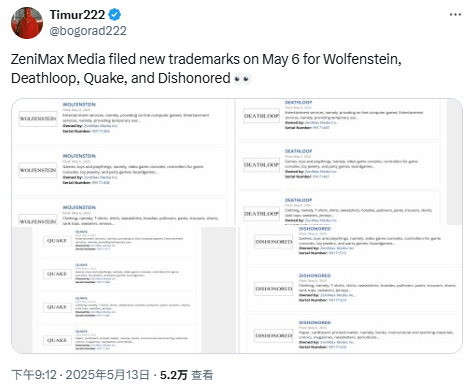This screenshot has height=392, width=471.
Task: Click the first DISHONORED logo box
Action: click(x=274, y=242)
